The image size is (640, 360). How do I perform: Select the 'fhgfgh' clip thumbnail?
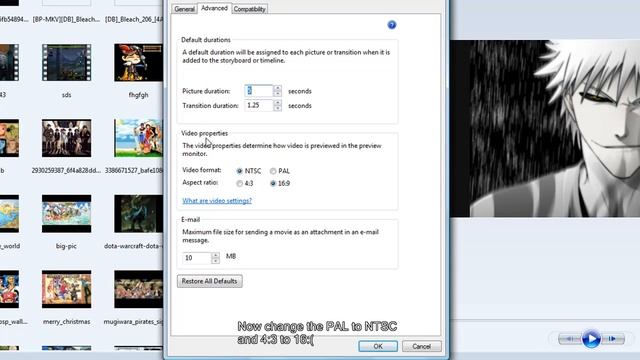(138, 63)
